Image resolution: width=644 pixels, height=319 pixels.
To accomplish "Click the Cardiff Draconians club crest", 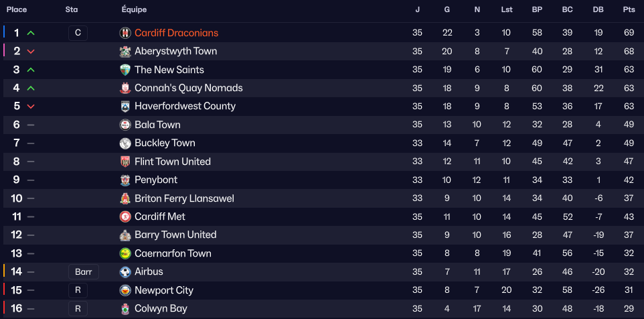I will pos(125,33).
